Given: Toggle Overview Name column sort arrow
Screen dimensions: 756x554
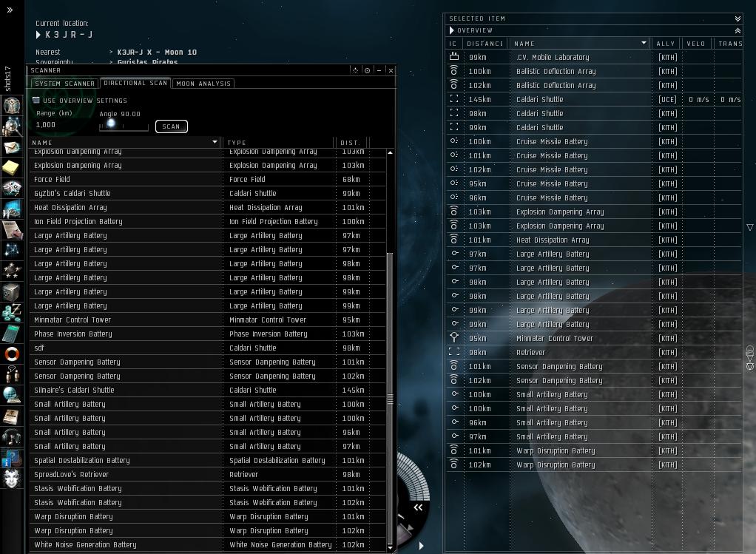Looking at the screenshot, I should pyautogui.click(x=644, y=44).
